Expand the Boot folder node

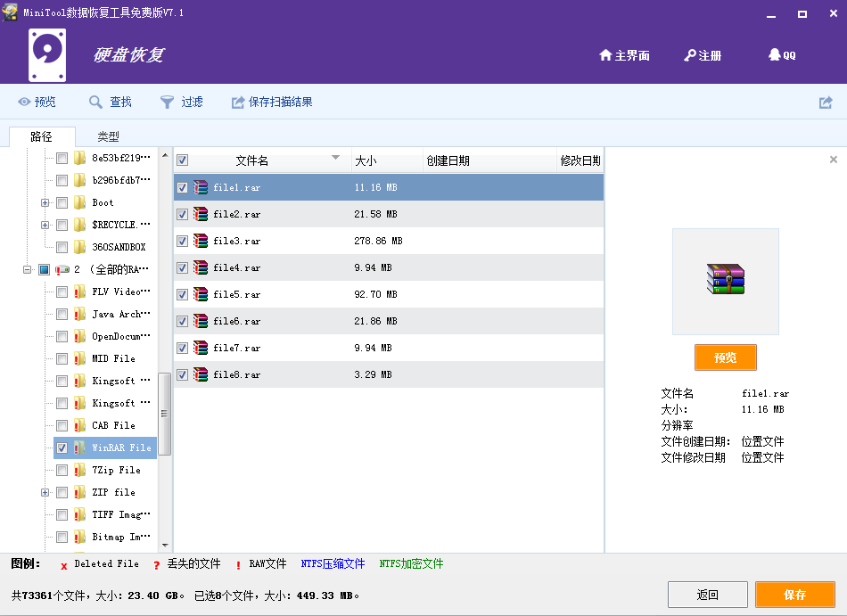pos(45,203)
